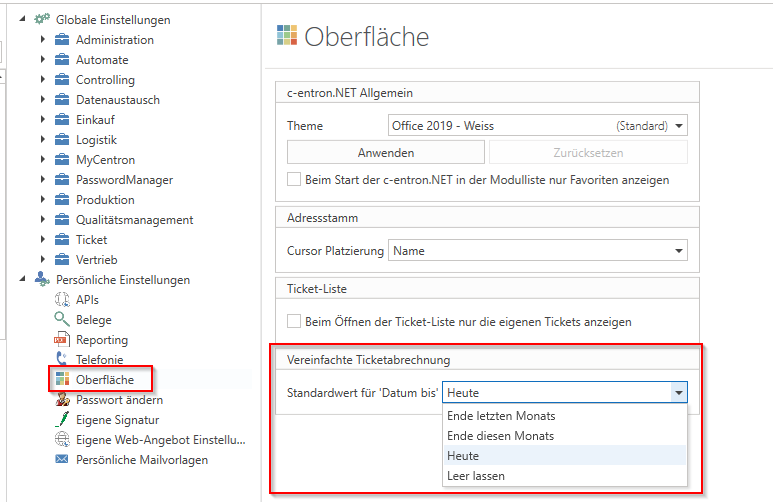The width and height of the screenshot is (773, 502).
Task: Click the Zurücksetzen button
Action: (588, 153)
